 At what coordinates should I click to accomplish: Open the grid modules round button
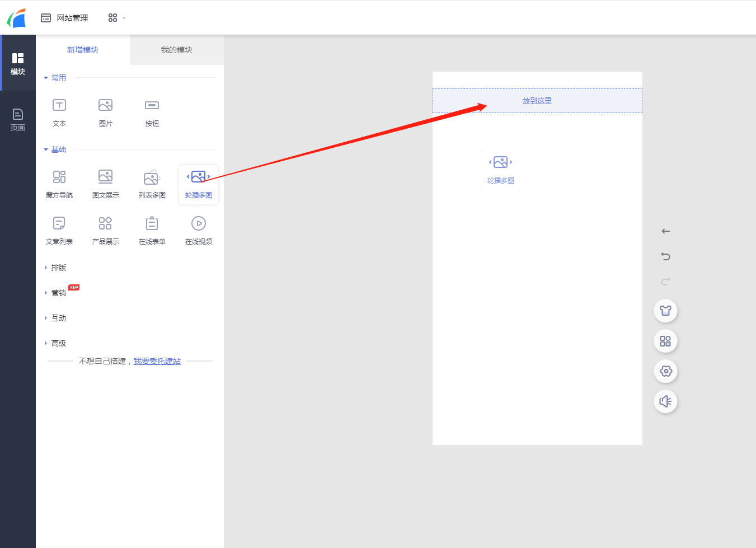(666, 341)
